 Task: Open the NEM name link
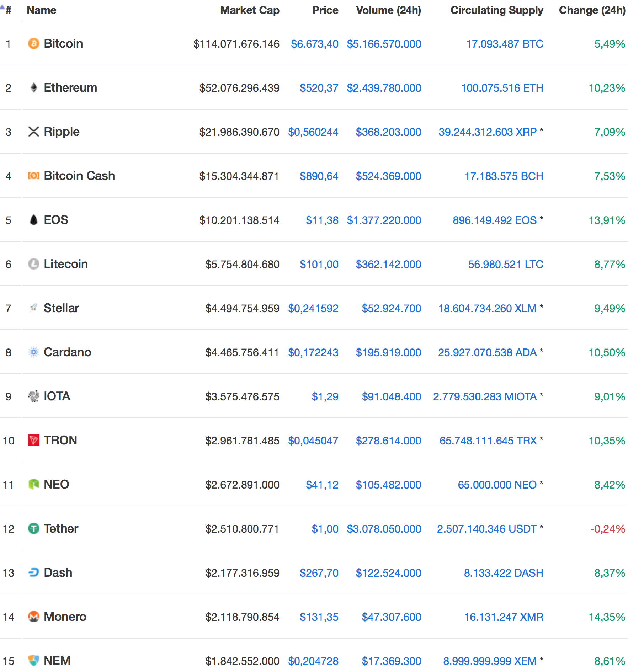coord(57,661)
